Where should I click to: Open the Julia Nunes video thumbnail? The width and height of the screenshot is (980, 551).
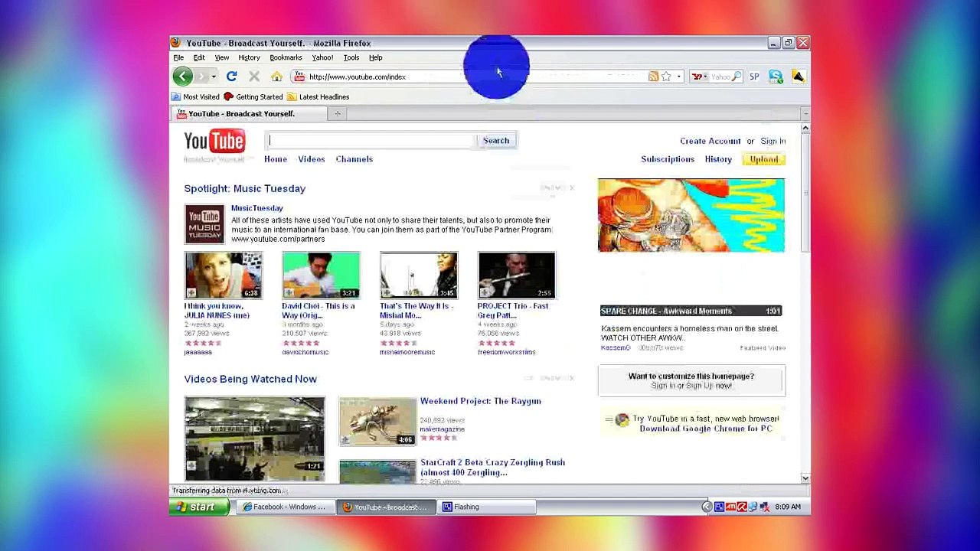click(223, 275)
